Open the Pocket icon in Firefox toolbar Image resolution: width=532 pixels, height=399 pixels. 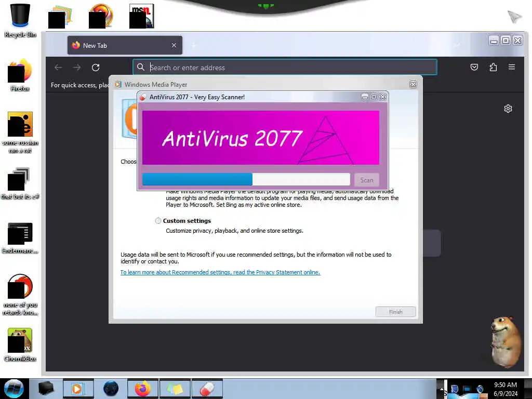[474, 67]
